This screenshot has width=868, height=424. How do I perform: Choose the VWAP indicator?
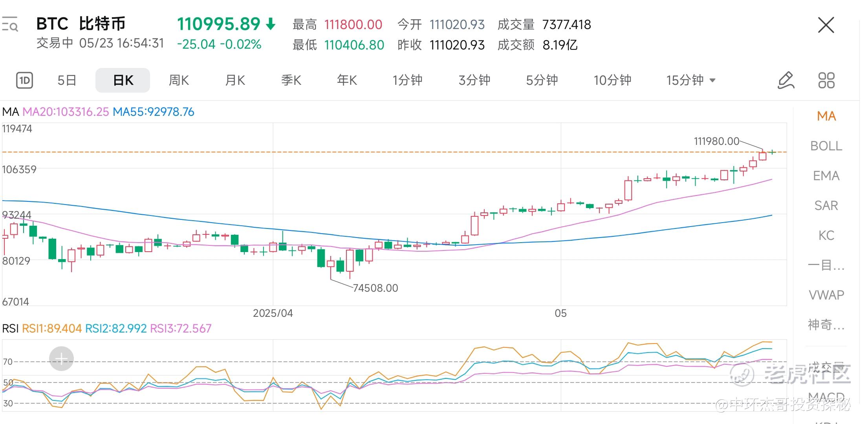click(x=826, y=295)
